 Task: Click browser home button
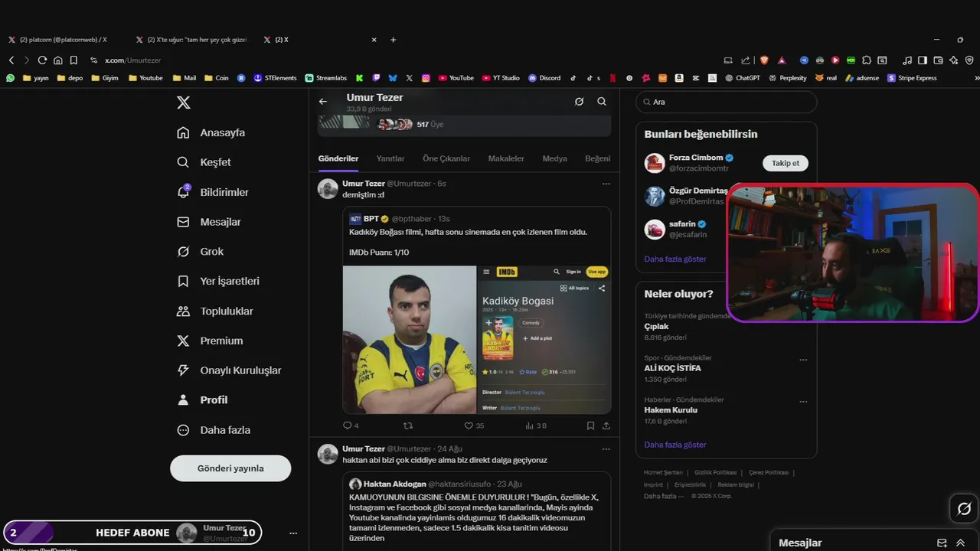(x=57, y=60)
